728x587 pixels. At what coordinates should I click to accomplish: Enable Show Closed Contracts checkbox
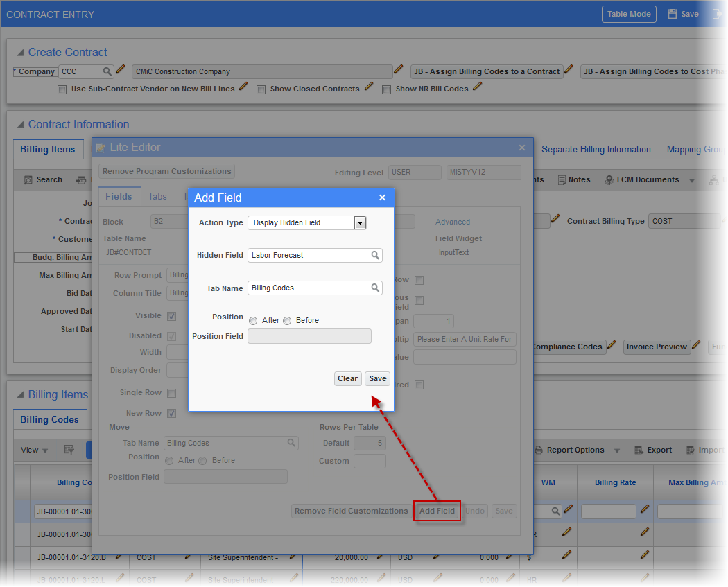(261, 89)
